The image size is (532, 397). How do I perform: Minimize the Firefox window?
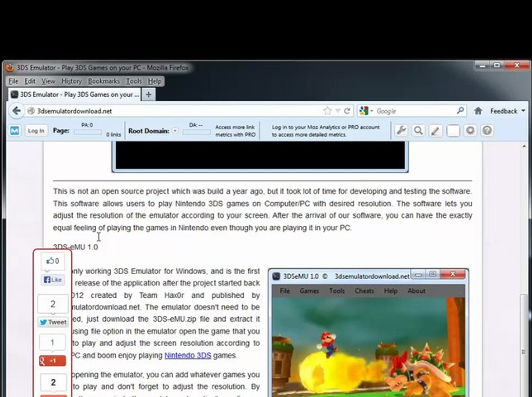(482, 66)
